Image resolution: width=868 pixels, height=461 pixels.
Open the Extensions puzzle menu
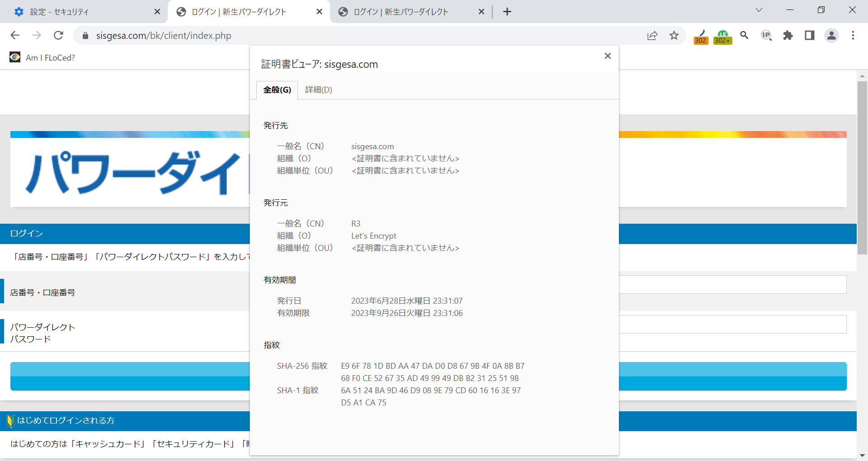coord(788,35)
